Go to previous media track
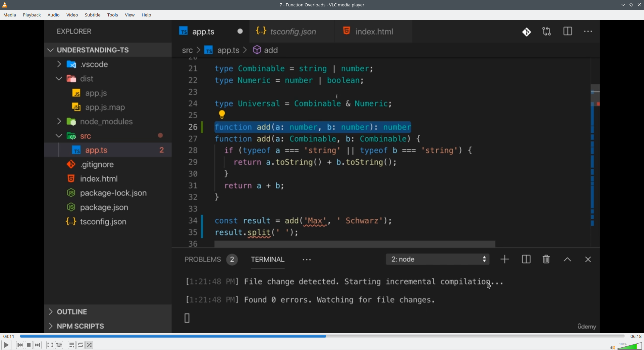The image size is (644, 350). [20, 345]
